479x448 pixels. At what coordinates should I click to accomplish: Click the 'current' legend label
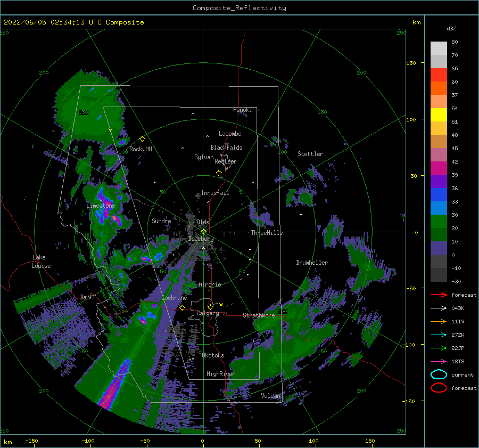(463, 374)
